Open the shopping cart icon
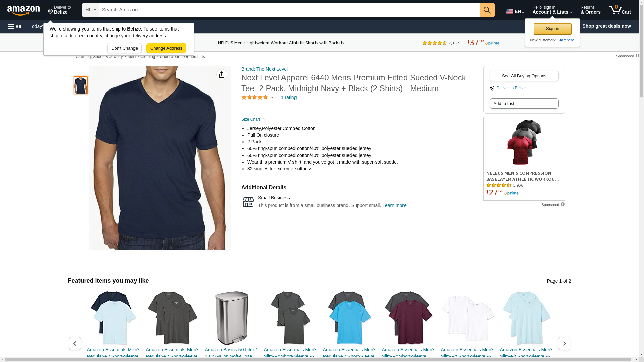 click(x=620, y=10)
